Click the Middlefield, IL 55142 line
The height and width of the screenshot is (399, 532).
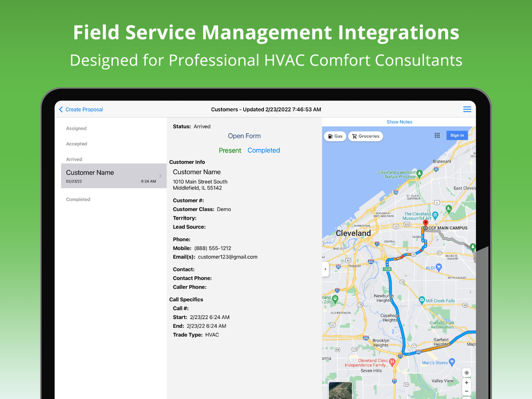[x=197, y=188]
